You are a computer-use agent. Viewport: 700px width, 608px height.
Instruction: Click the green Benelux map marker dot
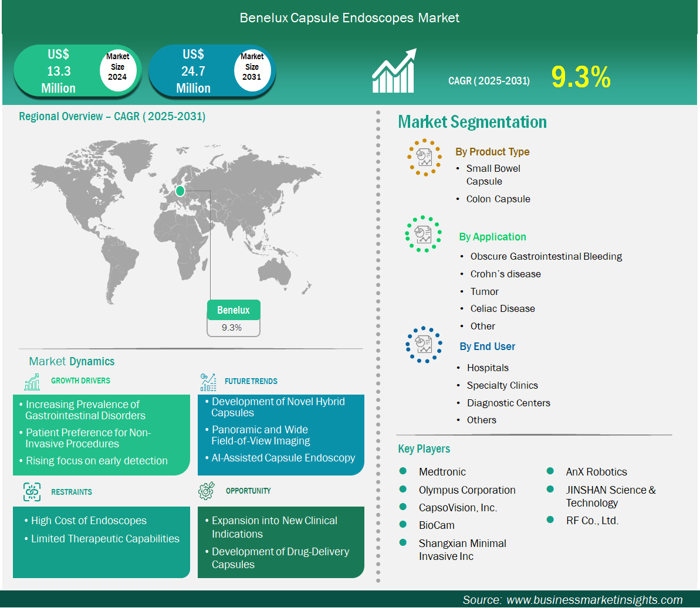[x=180, y=191]
